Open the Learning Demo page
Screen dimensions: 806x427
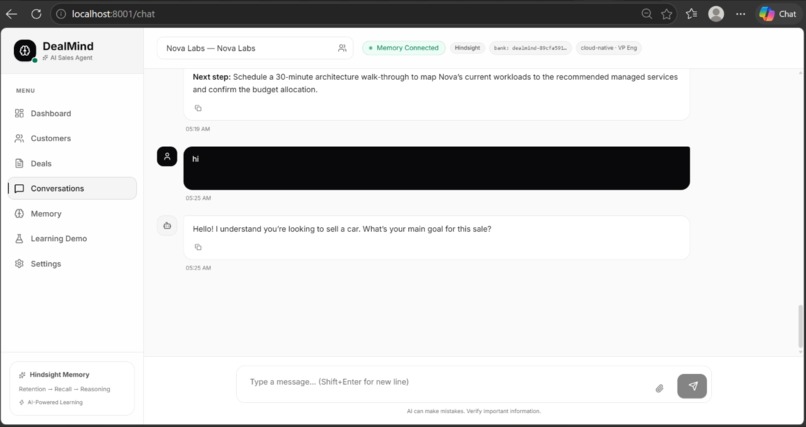click(x=72, y=238)
